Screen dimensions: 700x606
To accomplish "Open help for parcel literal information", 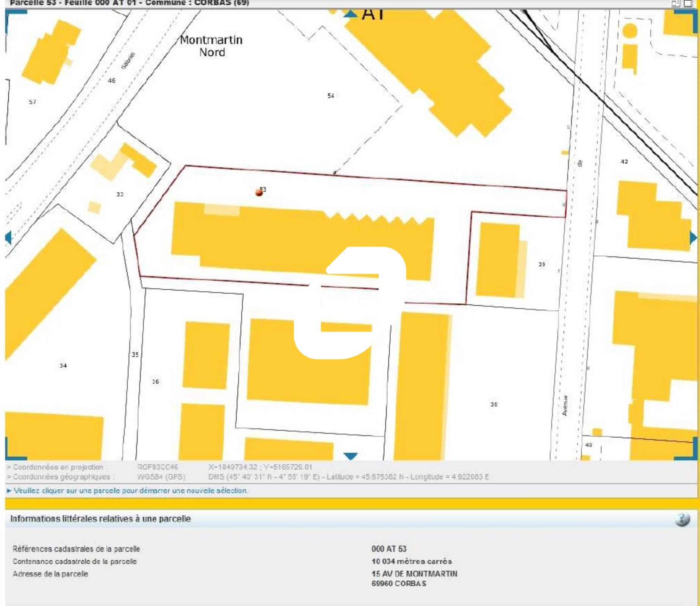I will (x=682, y=519).
